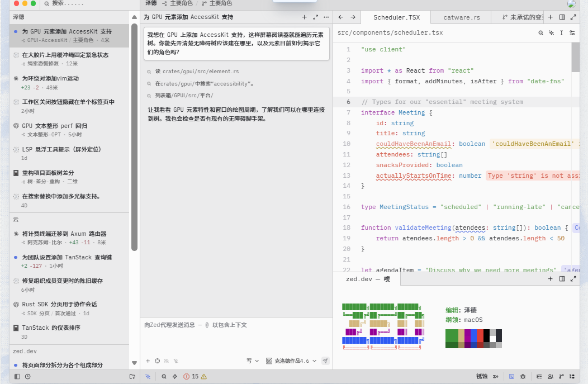The width and height of the screenshot is (588, 384).
Task: Open buffer search in scheduler.tsx toolbar
Action: pyautogui.click(x=540, y=33)
